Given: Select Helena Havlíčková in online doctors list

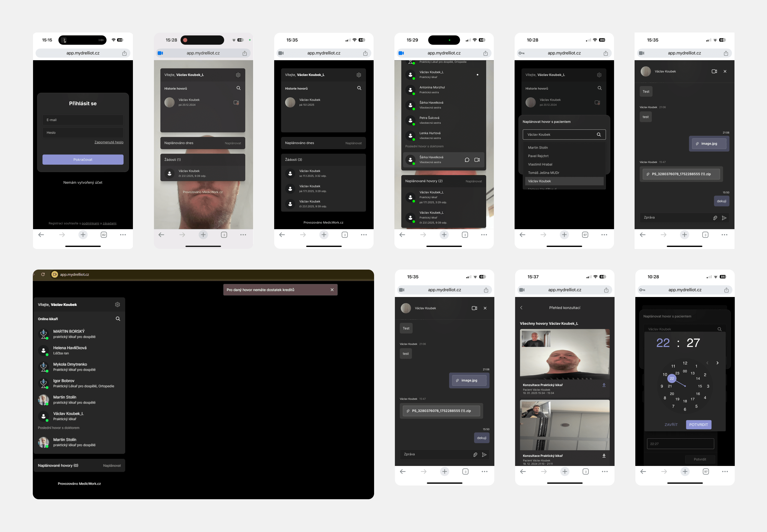Looking at the screenshot, I should coord(79,350).
